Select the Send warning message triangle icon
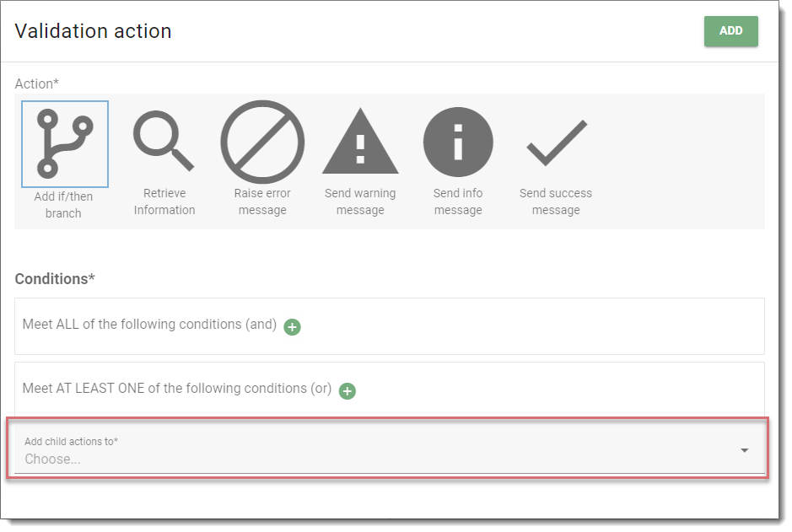This screenshot has width=792, height=532. 360,141
